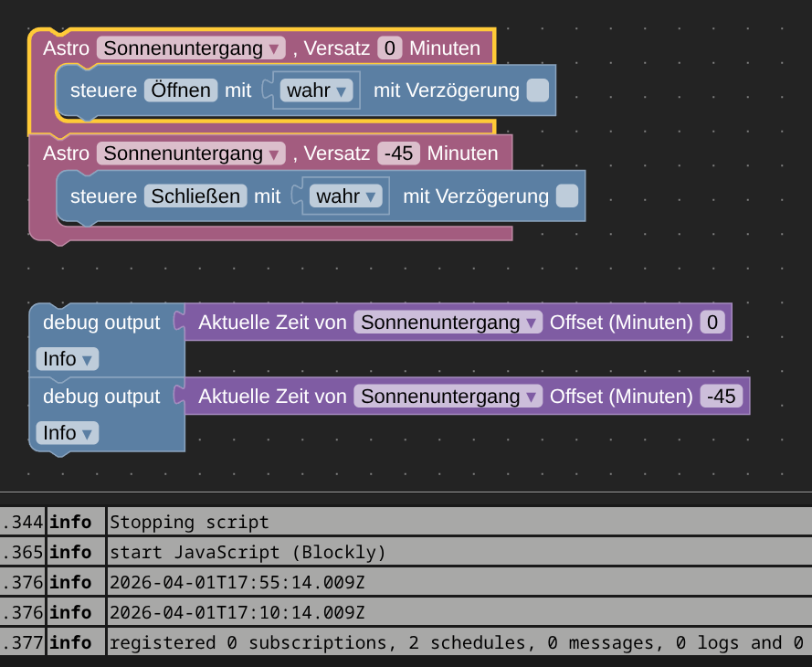Select the Öffnen object field
This screenshot has height=667, width=812.
(181, 90)
